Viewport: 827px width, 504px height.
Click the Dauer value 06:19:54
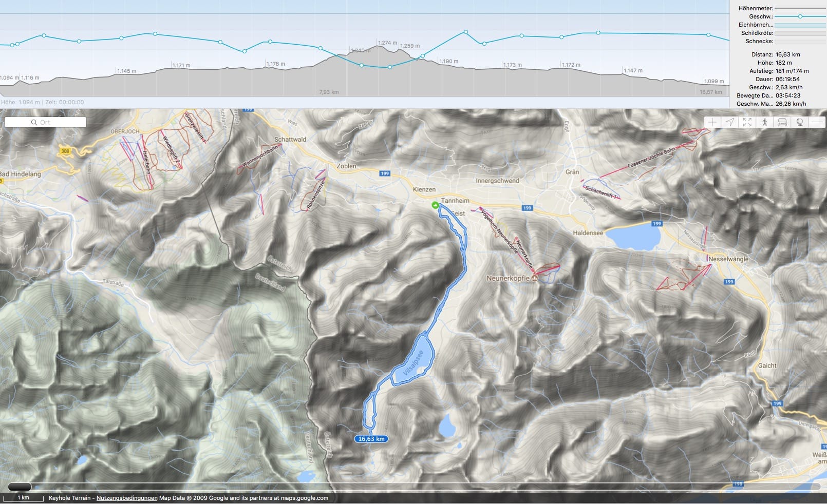pyautogui.click(x=787, y=79)
